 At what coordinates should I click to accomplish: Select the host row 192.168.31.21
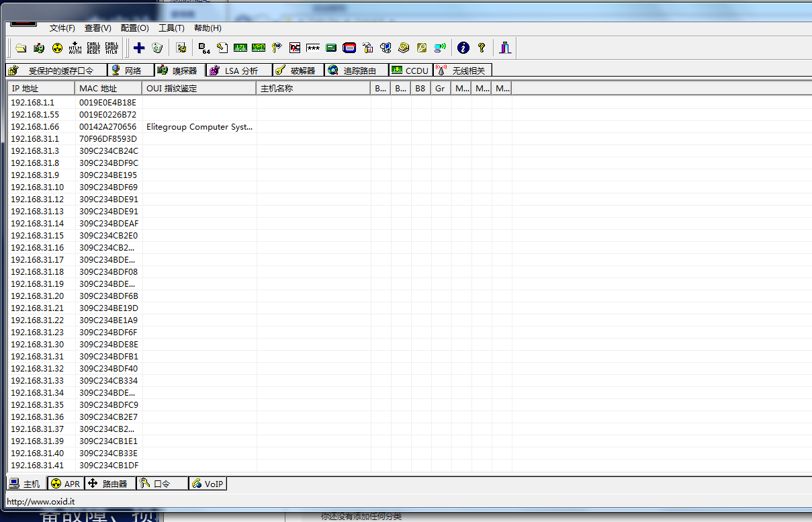(260, 308)
